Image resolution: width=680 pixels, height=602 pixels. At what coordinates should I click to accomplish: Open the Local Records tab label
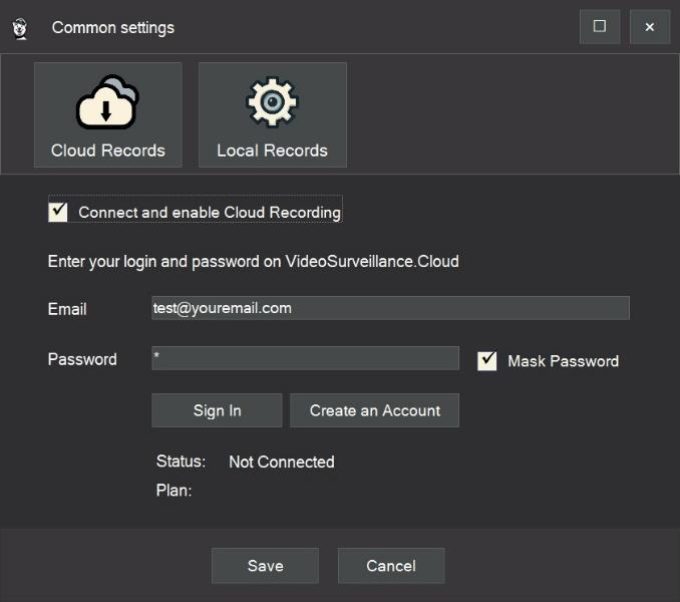(272, 151)
